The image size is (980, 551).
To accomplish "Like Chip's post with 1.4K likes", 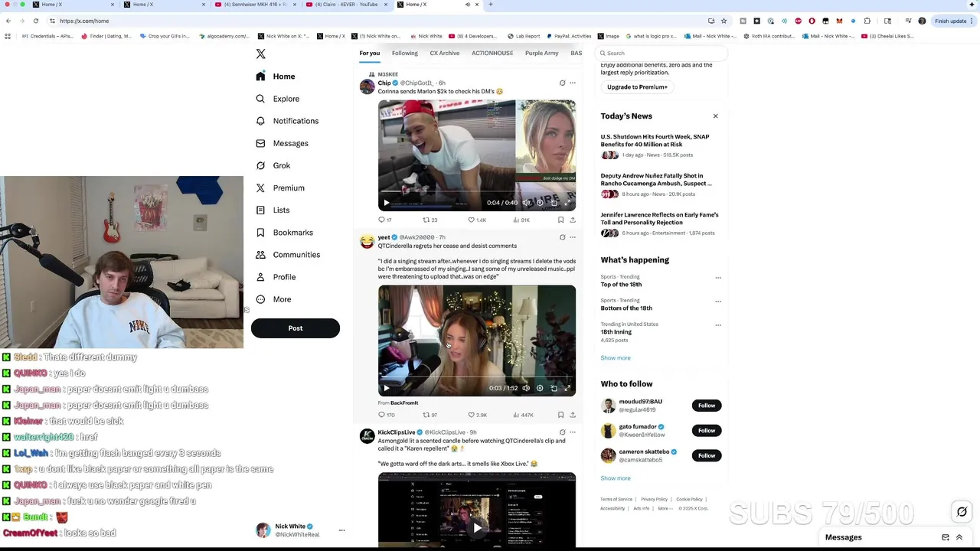I will pyautogui.click(x=476, y=220).
